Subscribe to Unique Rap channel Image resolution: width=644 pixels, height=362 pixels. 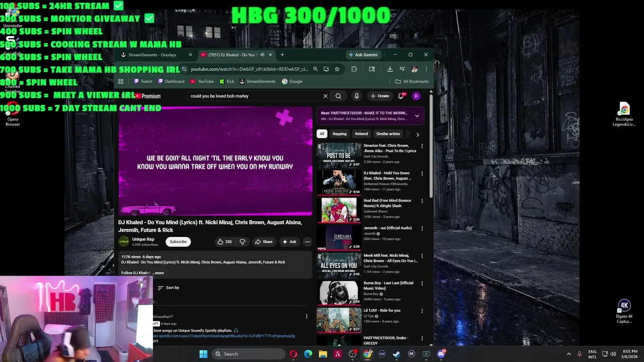coord(178,242)
